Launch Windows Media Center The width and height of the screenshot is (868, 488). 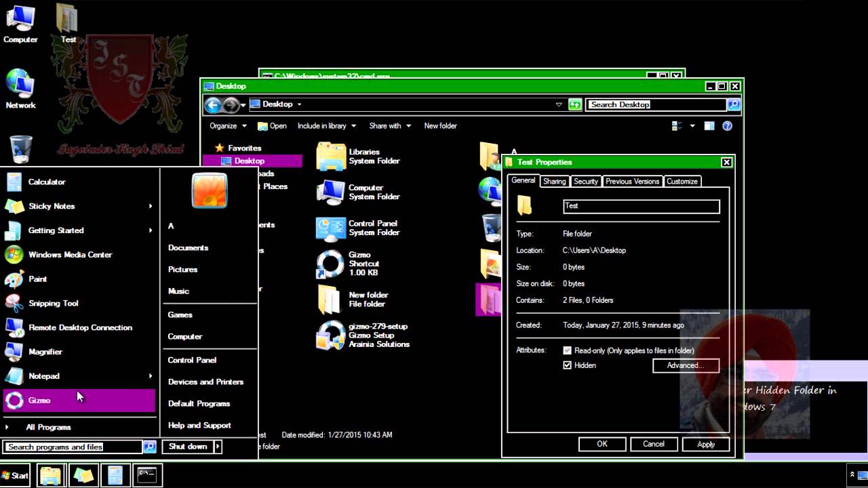tap(79, 255)
